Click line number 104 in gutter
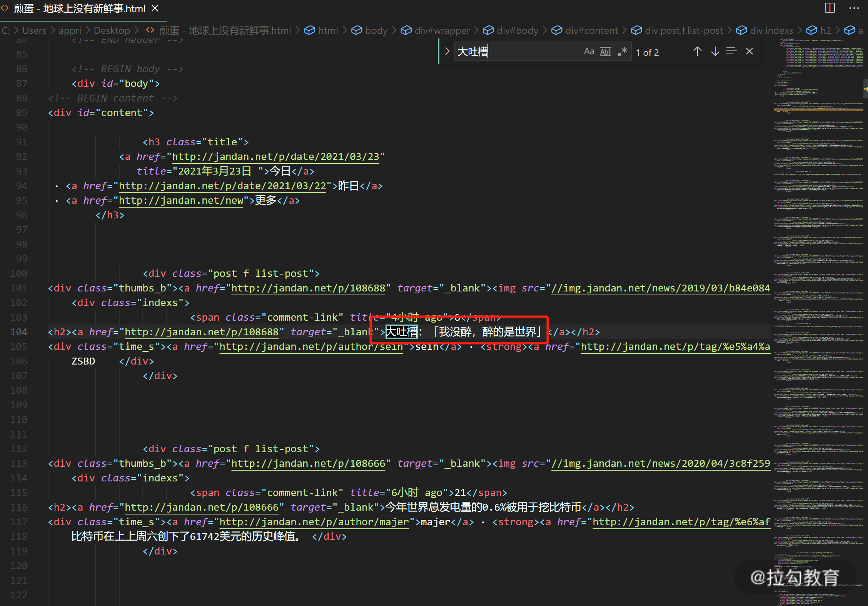This screenshot has height=606, width=868. (x=18, y=332)
